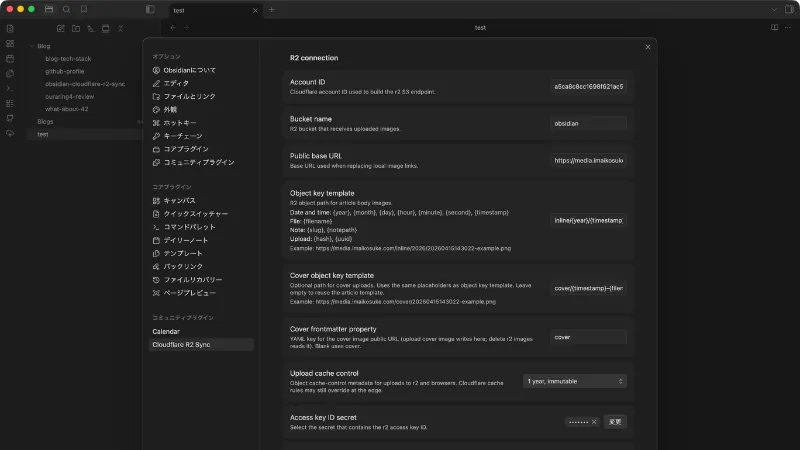The width and height of the screenshot is (800, 450).
Task: Add a new tab with plus icon
Action: (x=271, y=10)
